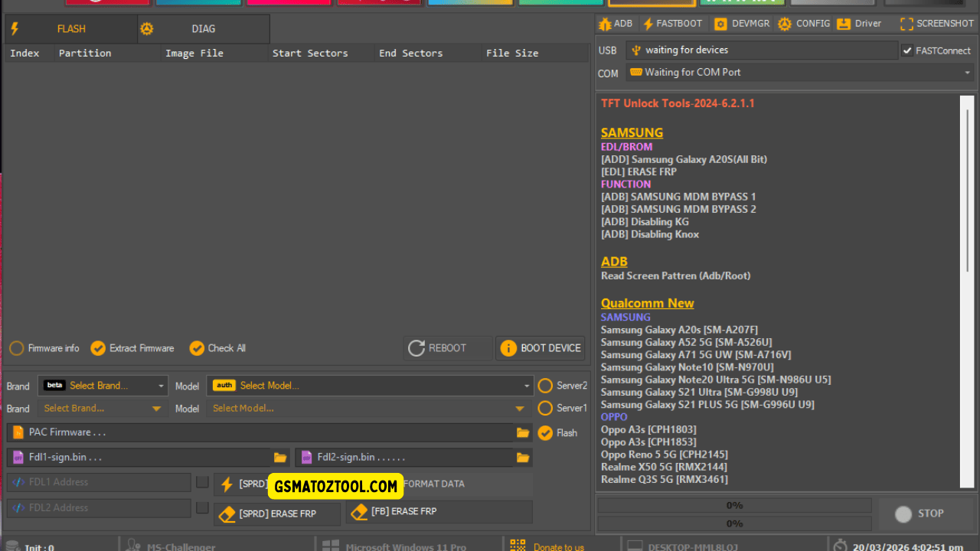Open the Fdl2-sign.bin file browser icon

click(x=522, y=457)
